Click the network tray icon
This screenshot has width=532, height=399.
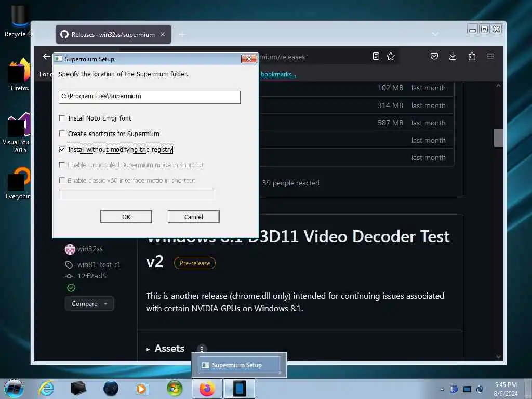pos(467,389)
